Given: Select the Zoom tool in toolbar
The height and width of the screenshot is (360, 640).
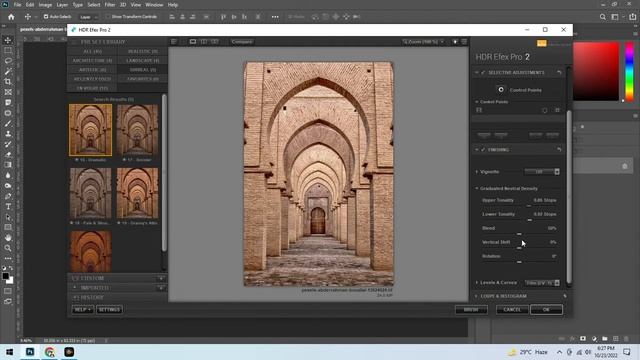Looking at the screenshot, I should pyautogui.click(x=8, y=248).
